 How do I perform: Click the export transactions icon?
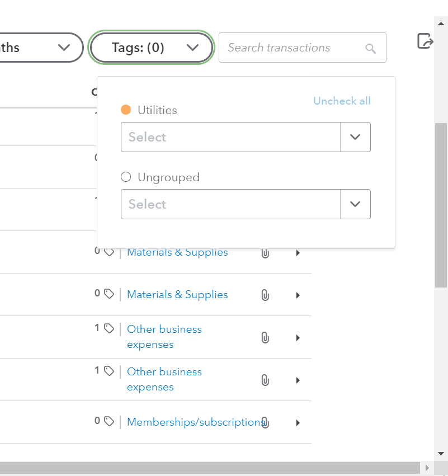[425, 40]
